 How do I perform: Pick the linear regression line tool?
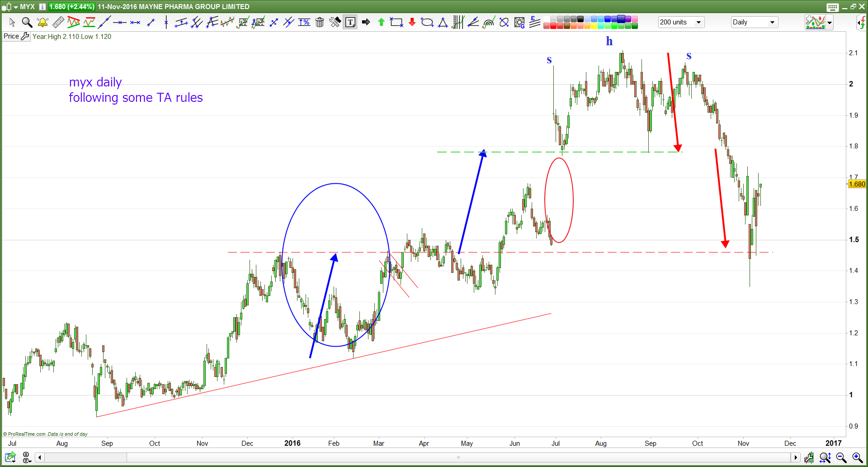coord(227,22)
